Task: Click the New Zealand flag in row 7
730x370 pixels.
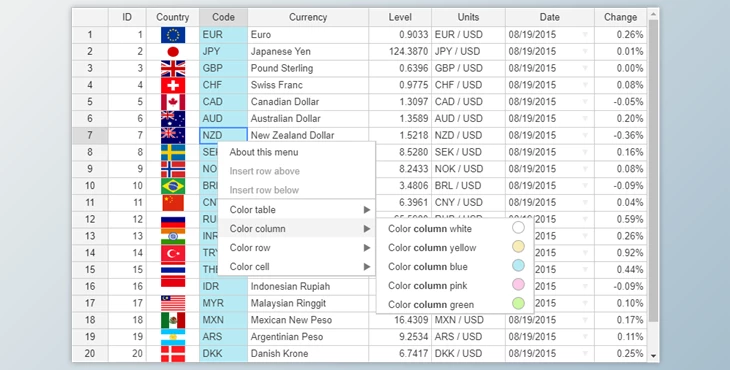Action: [x=173, y=135]
